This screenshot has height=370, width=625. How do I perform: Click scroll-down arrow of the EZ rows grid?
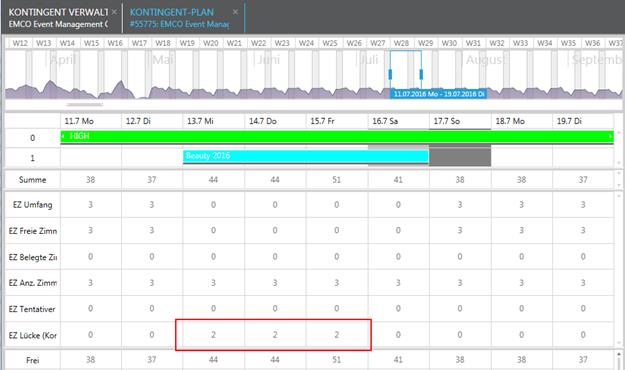click(x=619, y=343)
